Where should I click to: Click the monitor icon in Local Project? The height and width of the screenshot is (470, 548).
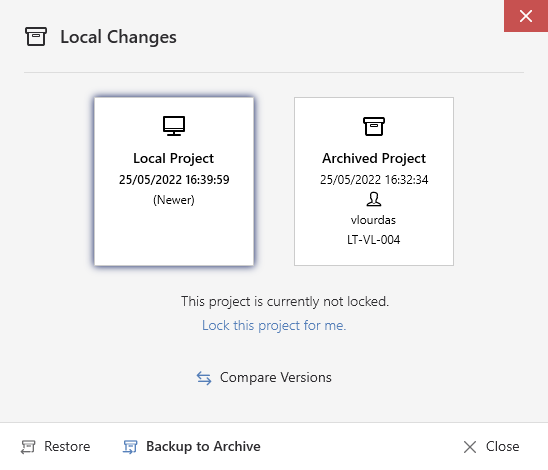(x=174, y=126)
